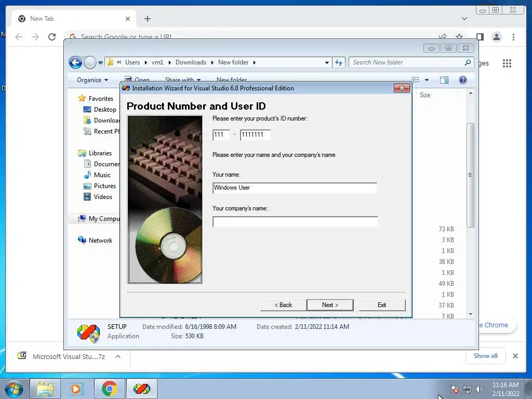The image size is (532, 399).
Task: Refresh the Explorer folder view
Action: [x=339, y=62]
